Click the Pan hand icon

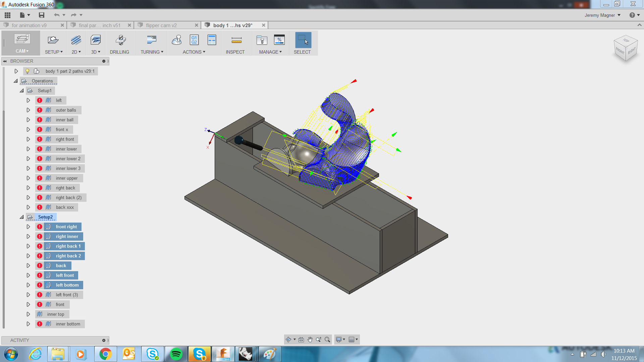[x=310, y=340]
